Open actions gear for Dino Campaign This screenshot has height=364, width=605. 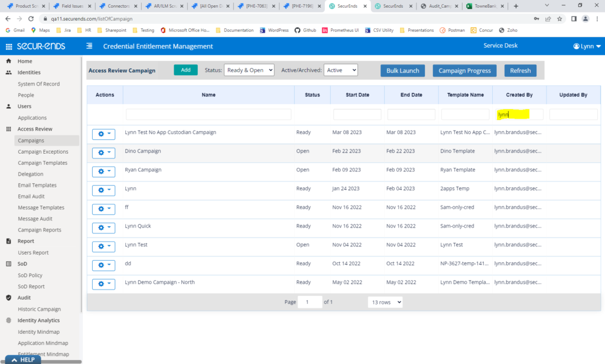click(x=104, y=153)
